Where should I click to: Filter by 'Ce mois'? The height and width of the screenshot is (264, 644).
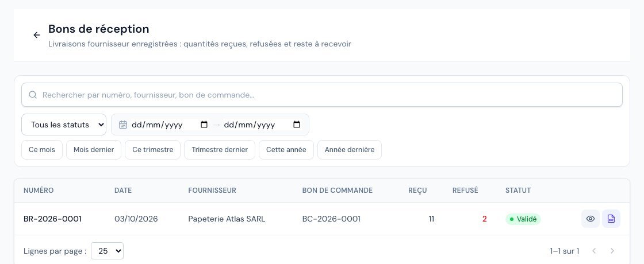[42, 150]
